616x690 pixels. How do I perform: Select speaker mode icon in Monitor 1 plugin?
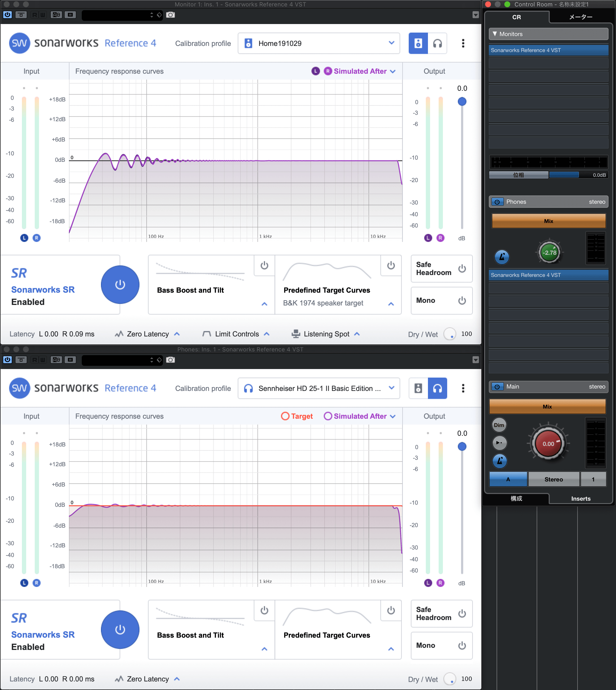tap(418, 43)
